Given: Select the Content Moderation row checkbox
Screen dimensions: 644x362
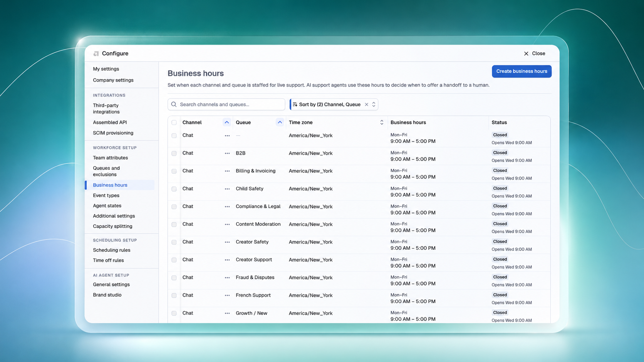Looking at the screenshot, I should pos(174,224).
